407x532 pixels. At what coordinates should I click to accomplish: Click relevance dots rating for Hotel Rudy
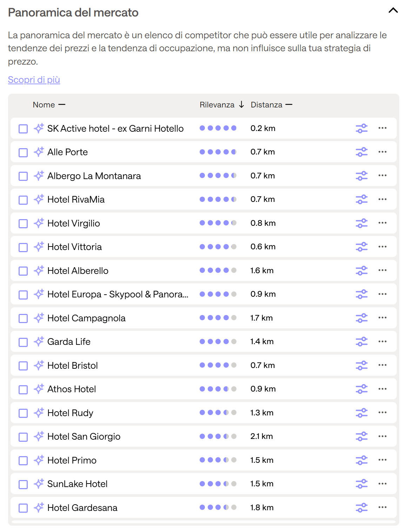pyautogui.click(x=218, y=413)
